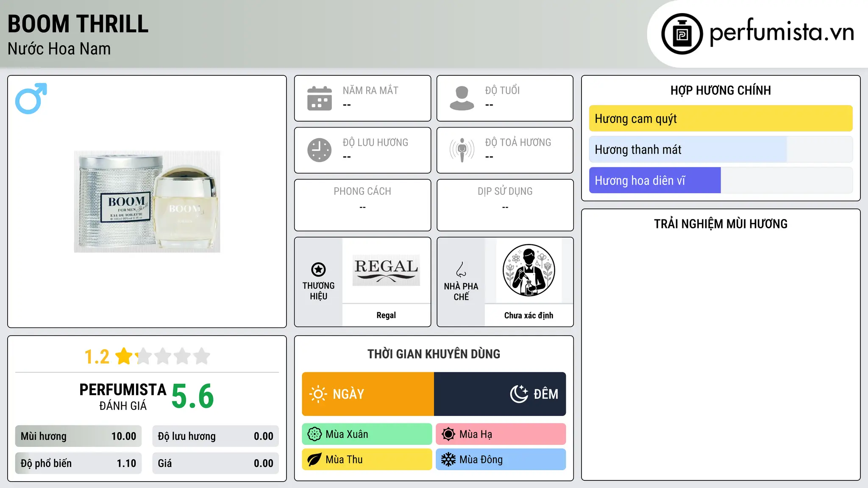Click the sillage icon beside Độ toả hương
This screenshot has height=488, width=868.
(462, 150)
